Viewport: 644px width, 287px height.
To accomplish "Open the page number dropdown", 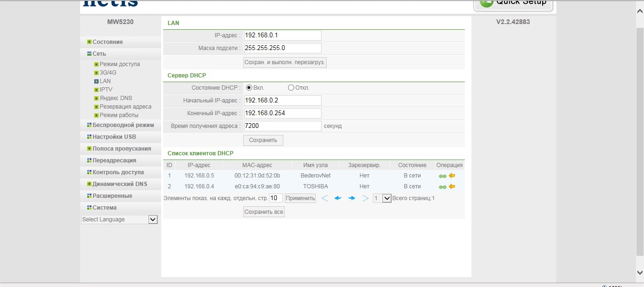I will (x=382, y=198).
